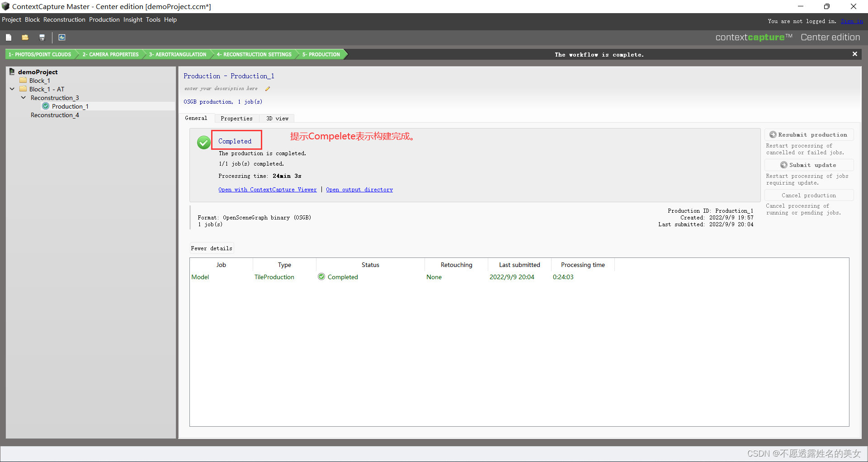Go to workflow step 2 Camera Properties

click(x=110, y=54)
